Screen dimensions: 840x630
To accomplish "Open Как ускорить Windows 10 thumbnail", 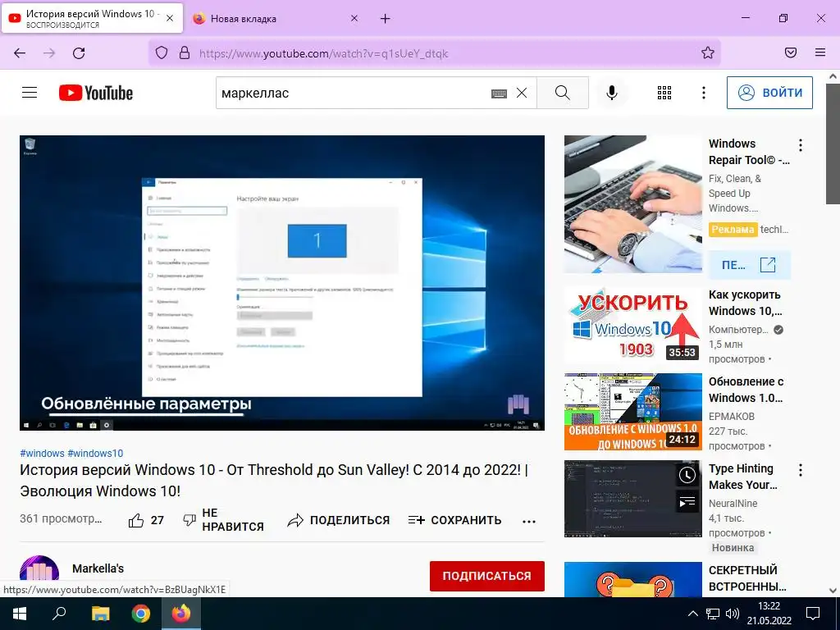I will (632, 326).
